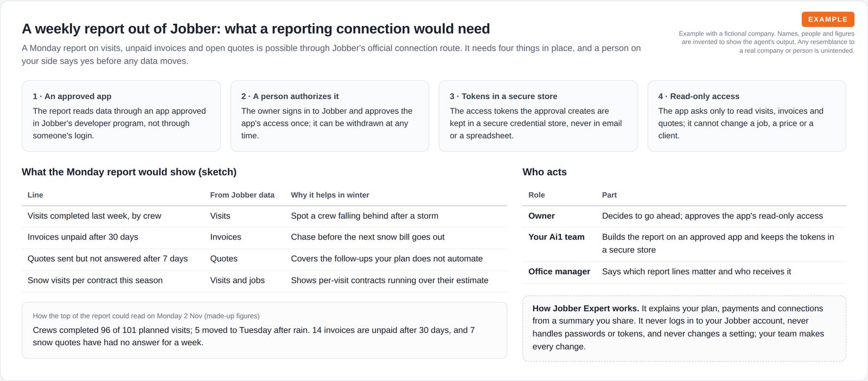Click the 'Who acts' section heading

point(545,172)
